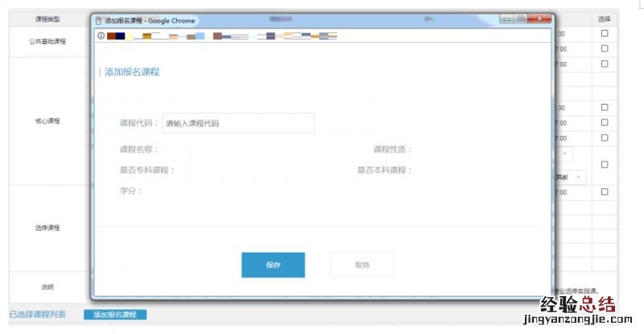
Task: Click the 选择 column header
Action: [605, 19]
